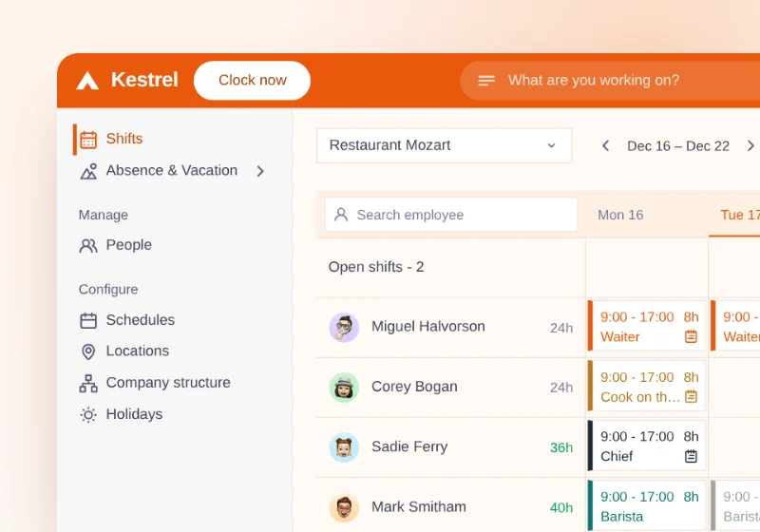Click the Company structure hierarchy icon
The width and height of the screenshot is (760, 532).
(x=88, y=383)
